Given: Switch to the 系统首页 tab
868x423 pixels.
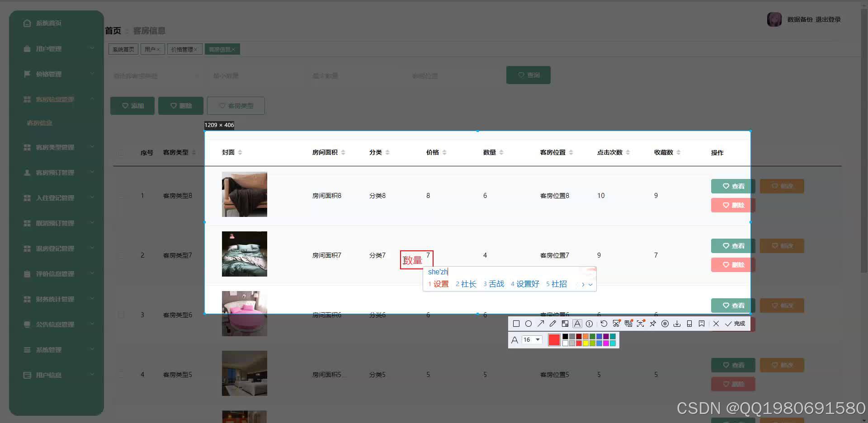Looking at the screenshot, I should pyautogui.click(x=123, y=49).
